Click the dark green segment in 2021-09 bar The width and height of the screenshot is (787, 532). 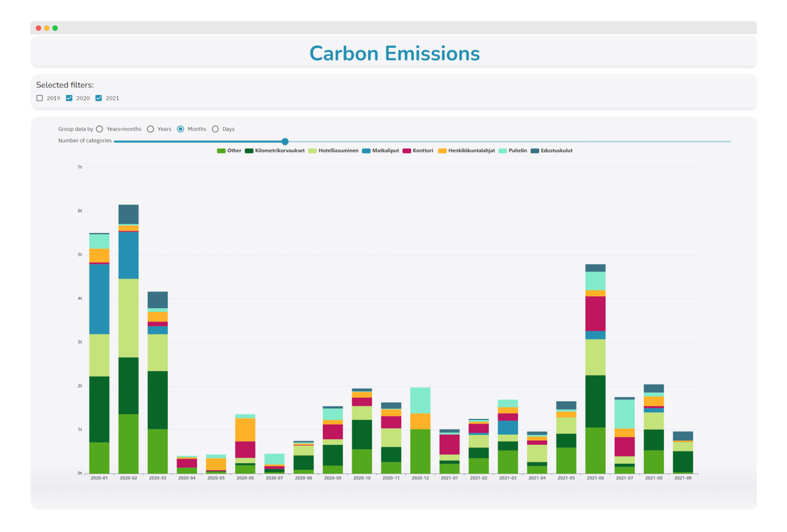[x=683, y=462]
